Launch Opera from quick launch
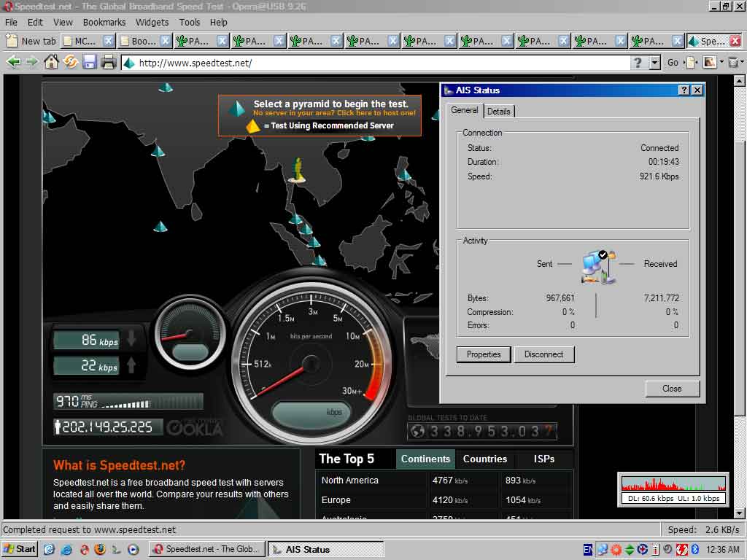The height and width of the screenshot is (560, 747). 85,549
